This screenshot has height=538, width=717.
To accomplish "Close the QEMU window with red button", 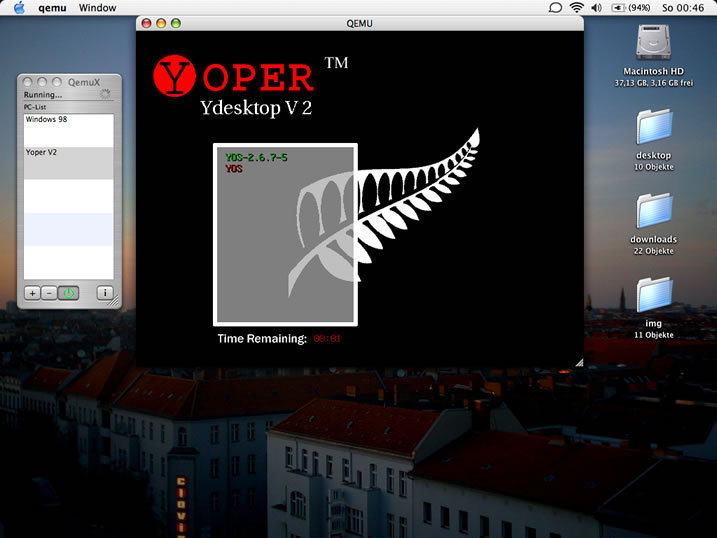I will 146,23.
